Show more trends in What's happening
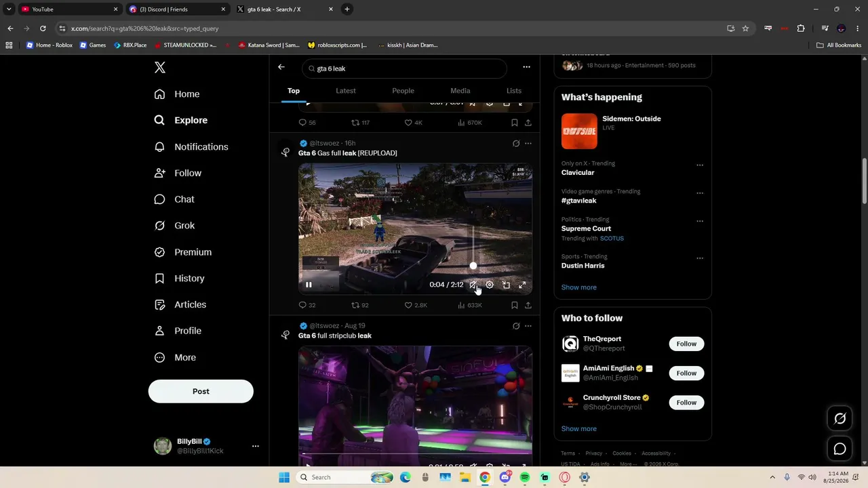The image size is (868, 488). tap(579, 287)
